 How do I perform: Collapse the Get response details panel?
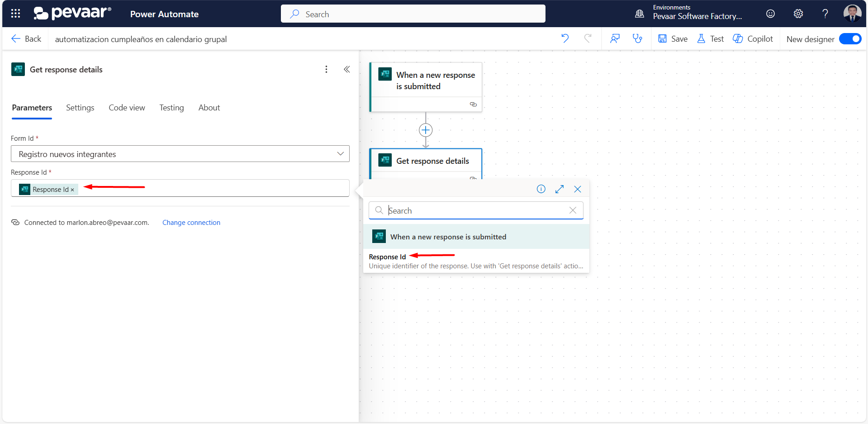(347, 69)
